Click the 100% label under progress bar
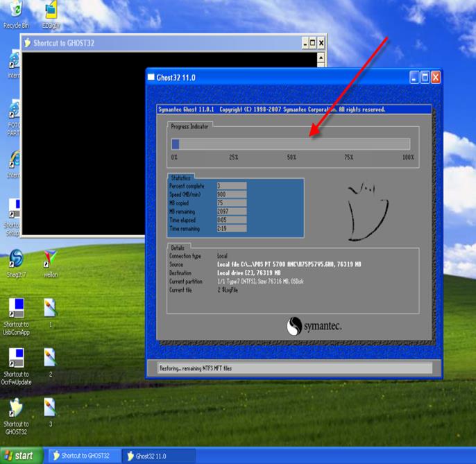This screenshot has height=464, width=476. click(408, 157)
